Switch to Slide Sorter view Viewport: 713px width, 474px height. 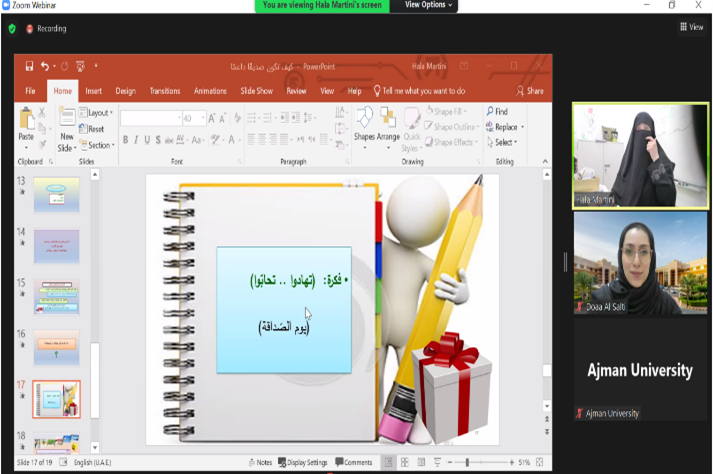click(403, 463)
